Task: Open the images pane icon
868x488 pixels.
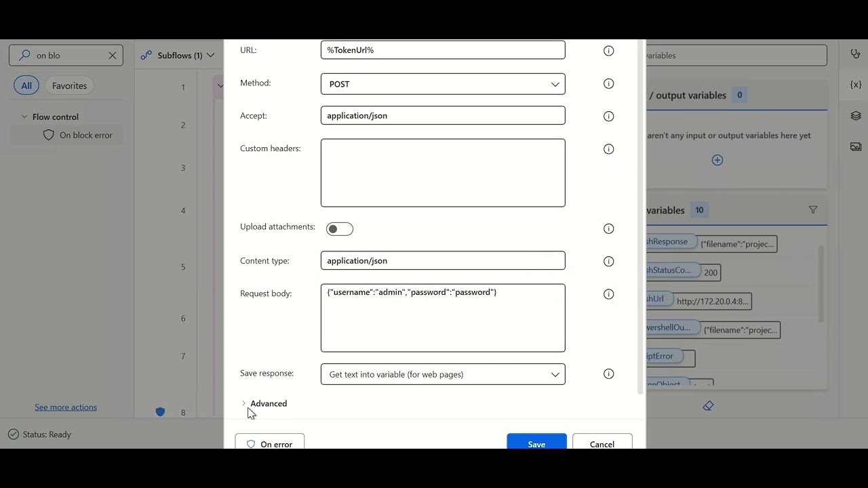Action: point(856,146)
